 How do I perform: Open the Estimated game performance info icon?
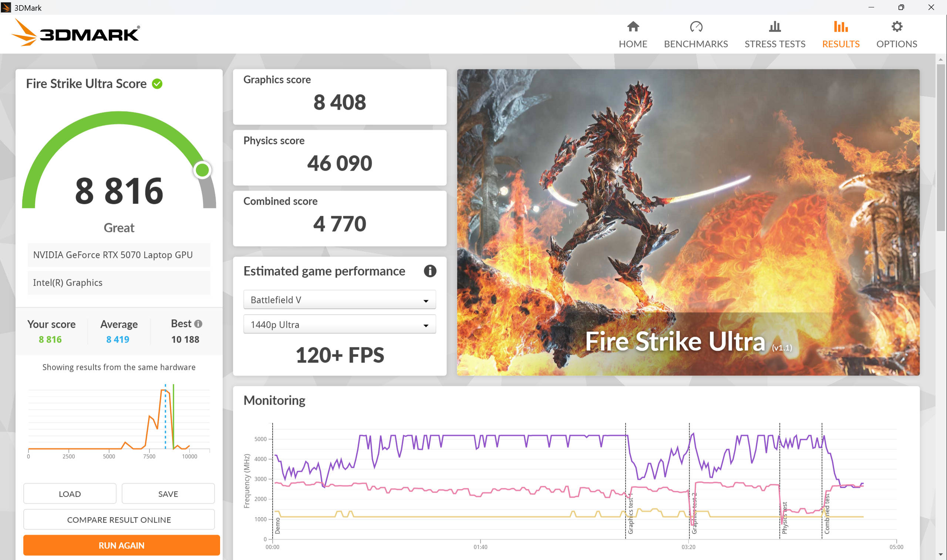tap(430, 271)
